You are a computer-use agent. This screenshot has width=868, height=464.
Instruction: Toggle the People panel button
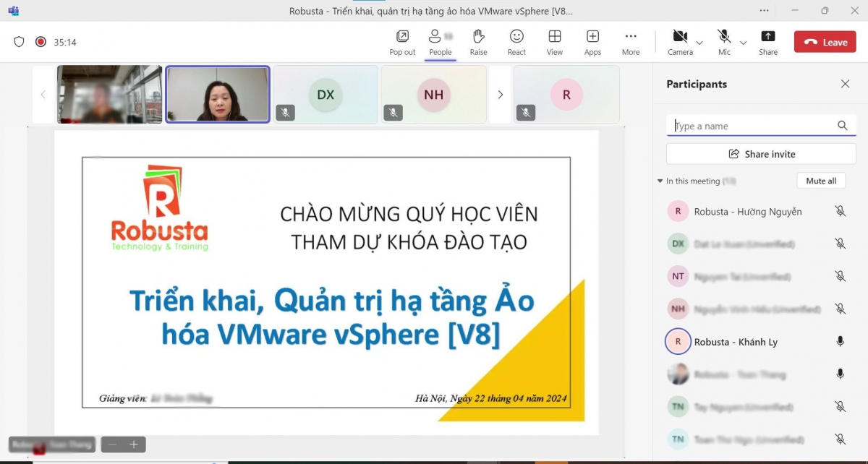[440, 42]
